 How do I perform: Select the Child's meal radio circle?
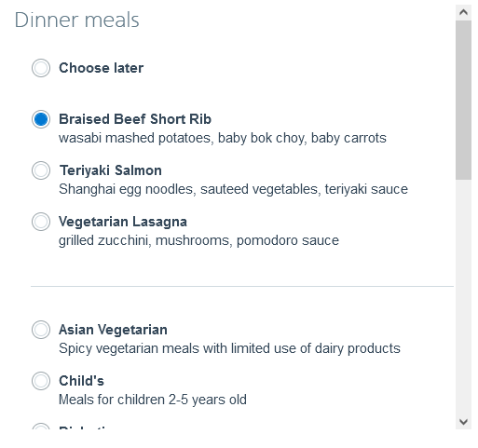point(41,381)
